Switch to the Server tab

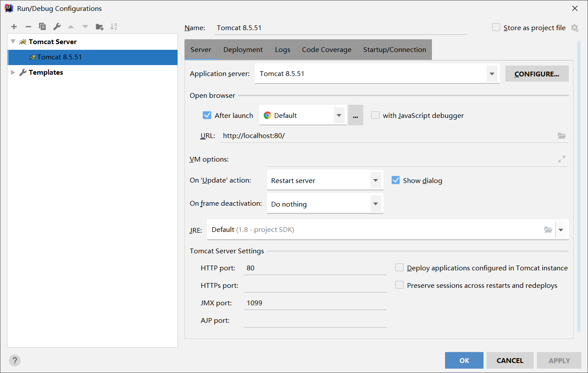coord(201,50)
